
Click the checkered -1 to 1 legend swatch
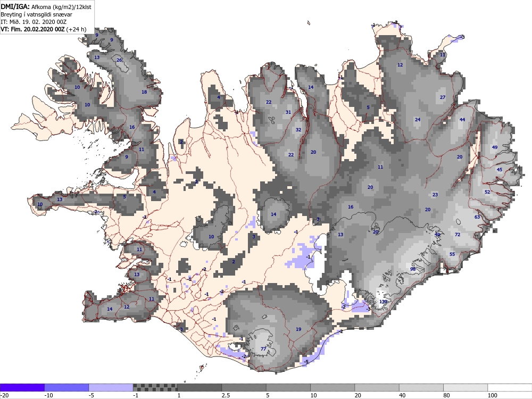[155, 387]
